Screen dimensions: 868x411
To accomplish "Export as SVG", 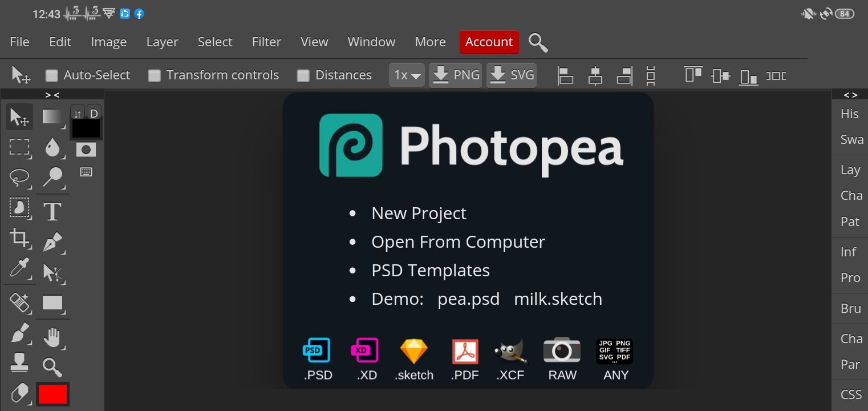I will pyautogui.click(x=512, y=75).
